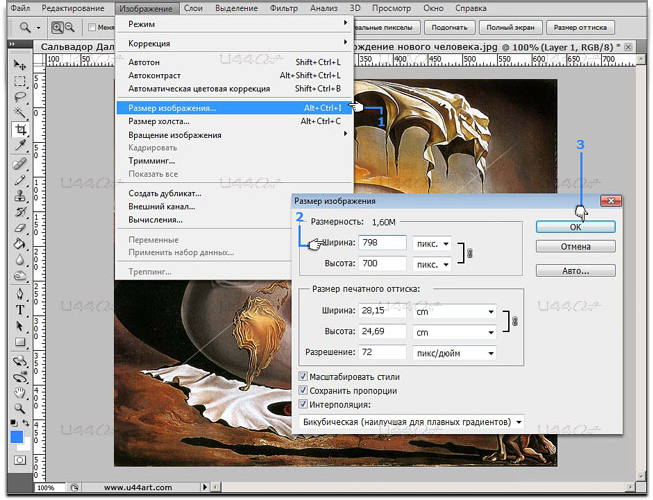Screen dimensions: 653x500
Task: Expand the Режим submenu
Action: (x=234, y=24)
